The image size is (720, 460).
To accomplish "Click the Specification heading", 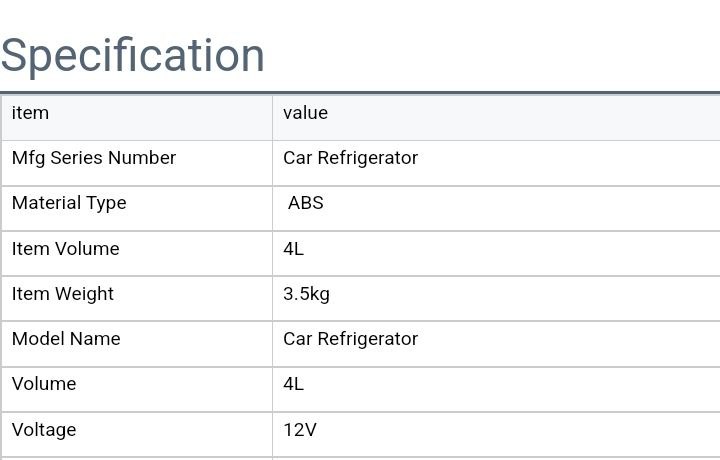I will tap(132, 55).
